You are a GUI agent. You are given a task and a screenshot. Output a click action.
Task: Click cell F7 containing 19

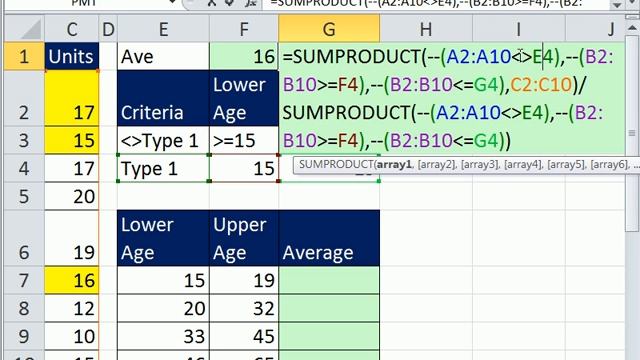point(244,280)
